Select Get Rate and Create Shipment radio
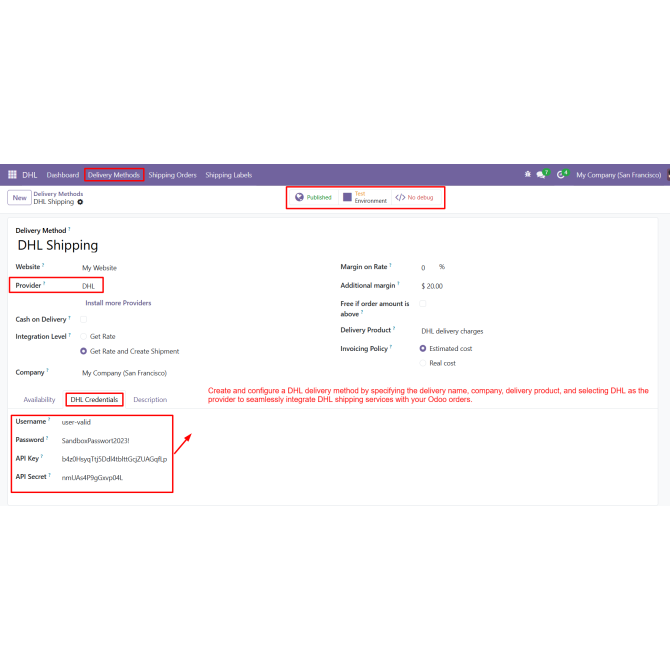This screenshot has width=670, height=670. 83,351
